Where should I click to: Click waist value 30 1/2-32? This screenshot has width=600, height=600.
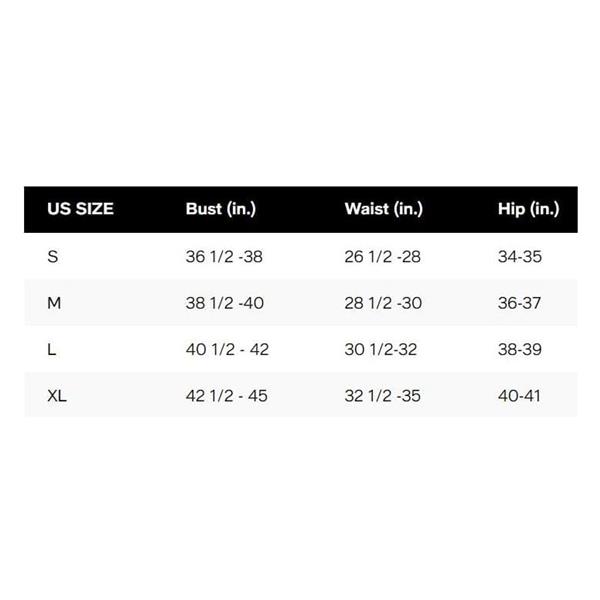pyautogui.click(x=381, y=350)
